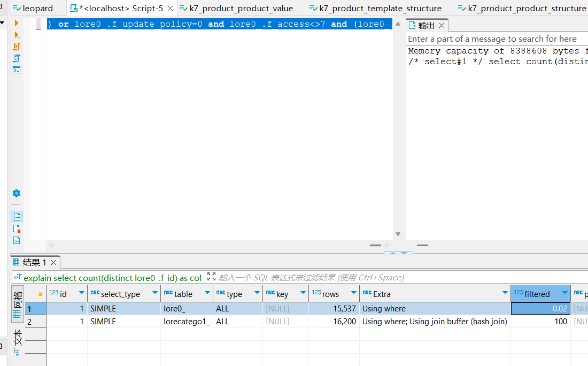Toggle the execution log panel icon

17,228
